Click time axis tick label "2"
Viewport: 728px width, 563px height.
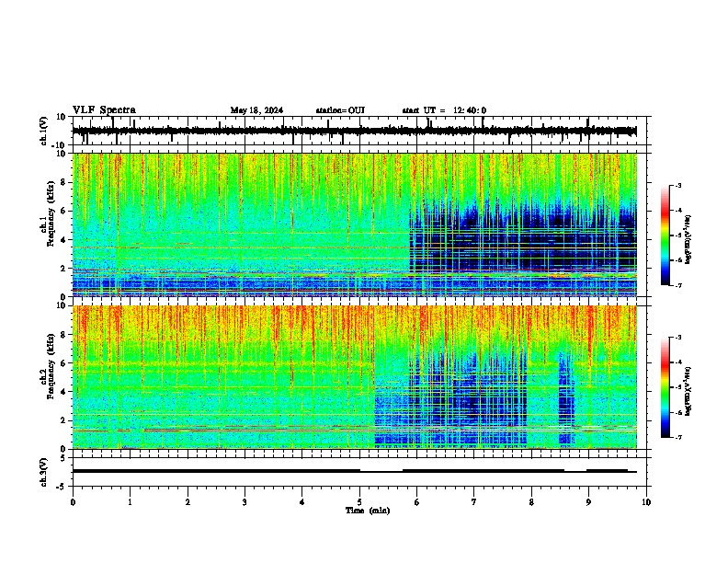click(x=188, y=502)
